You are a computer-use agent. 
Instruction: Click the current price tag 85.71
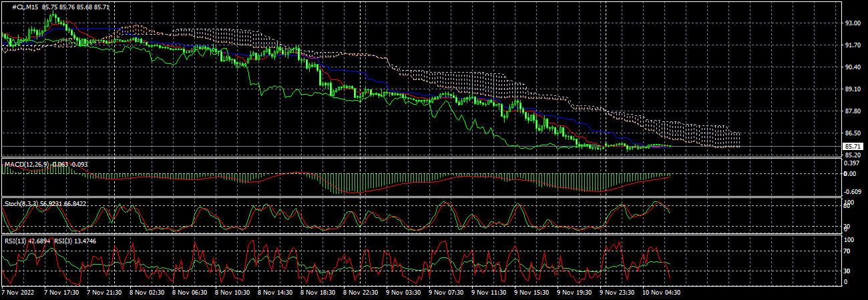(851, 146)
